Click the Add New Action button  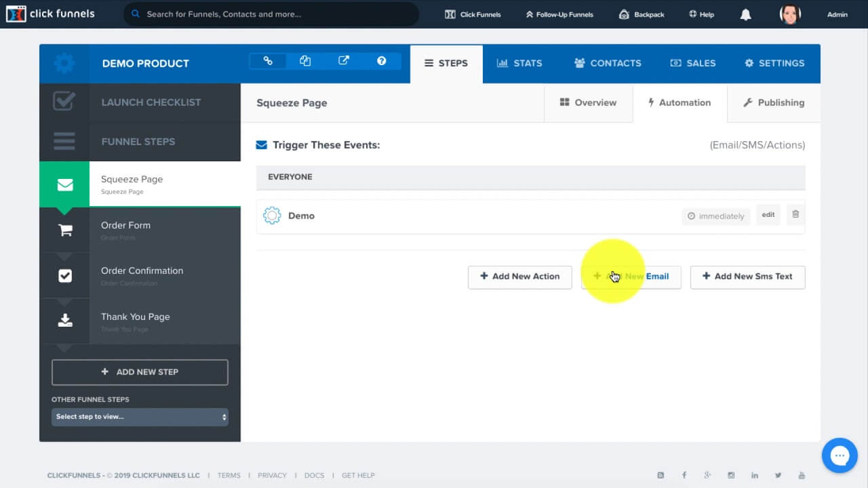[519, 277]
